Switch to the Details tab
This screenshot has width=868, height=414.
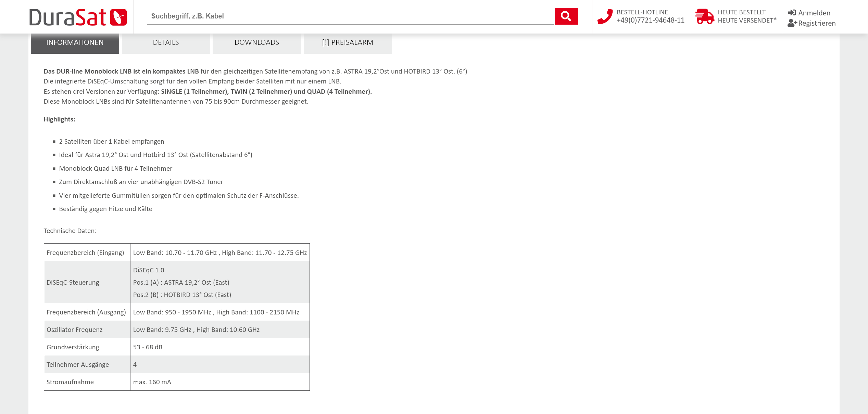[166, 42]
